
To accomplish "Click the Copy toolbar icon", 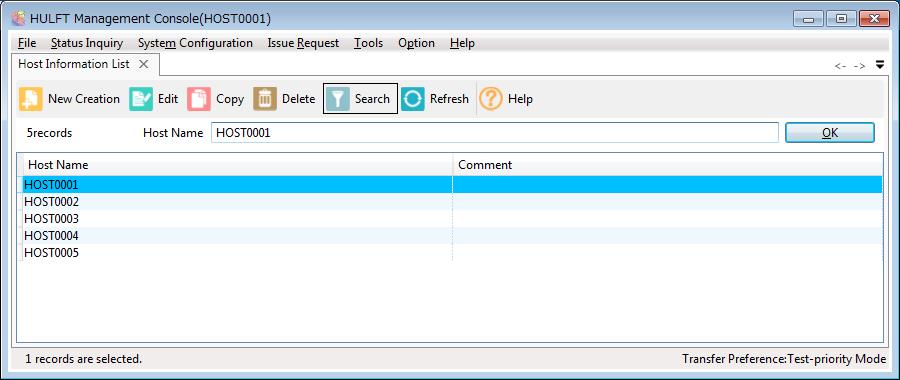I will coord(199,99).
